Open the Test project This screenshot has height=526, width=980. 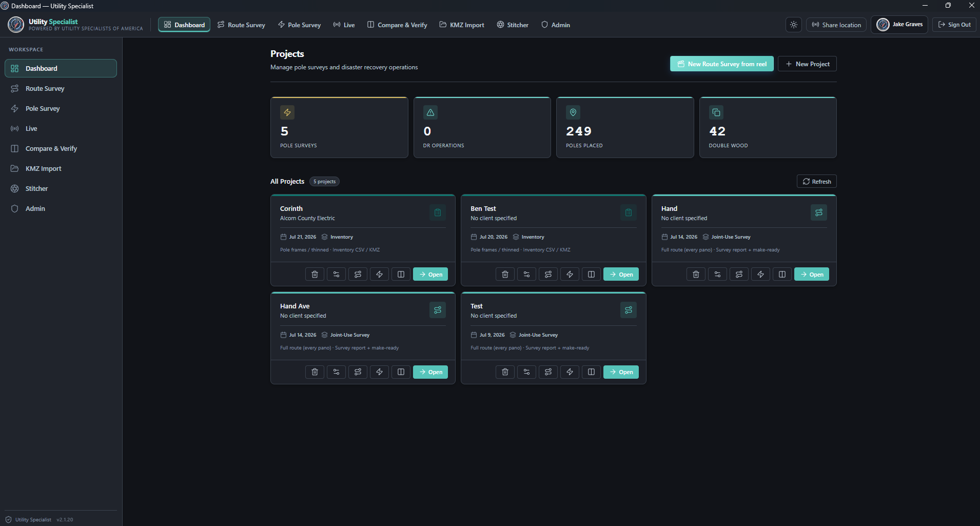[x=621, y=372]
